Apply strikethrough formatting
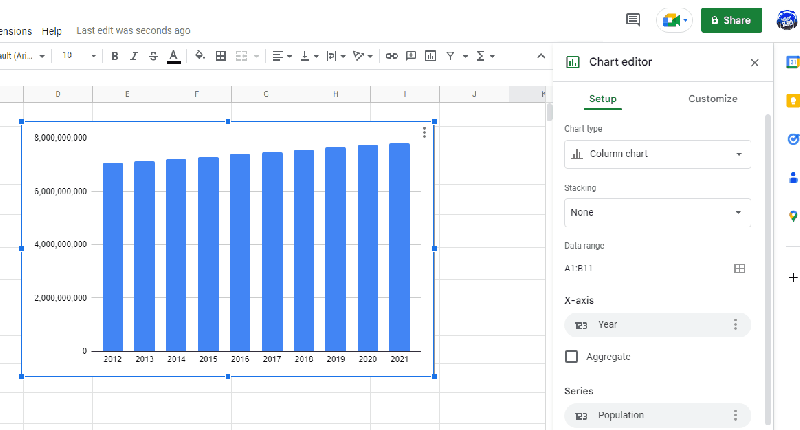The height and width of the screenshot is (430, 800). pos(153,56)
